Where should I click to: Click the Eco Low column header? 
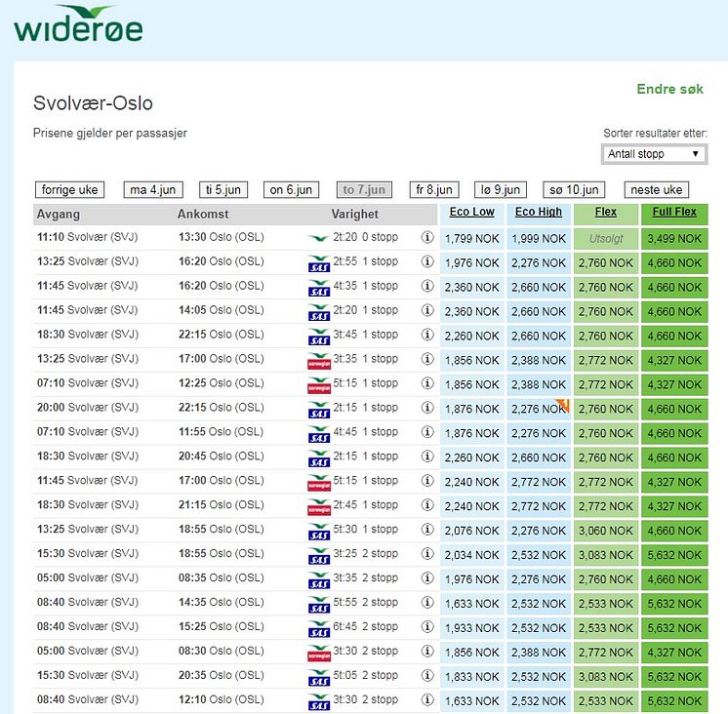coord(471,213)
